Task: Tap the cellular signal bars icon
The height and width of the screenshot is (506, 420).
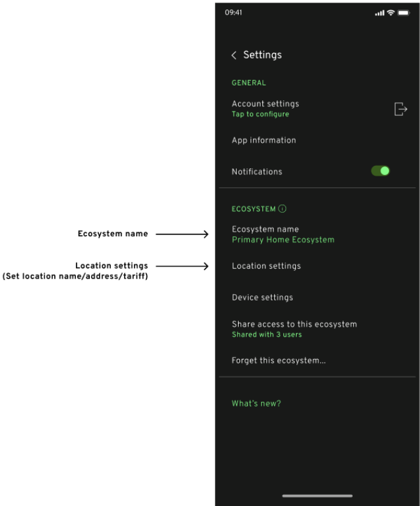Action: click(x=379, y=13)
